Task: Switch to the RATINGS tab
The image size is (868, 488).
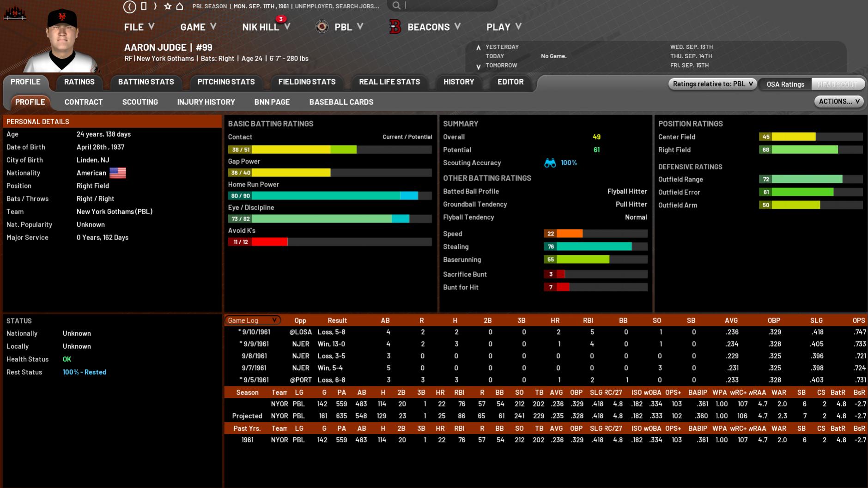Action: (x=79, y=82)
